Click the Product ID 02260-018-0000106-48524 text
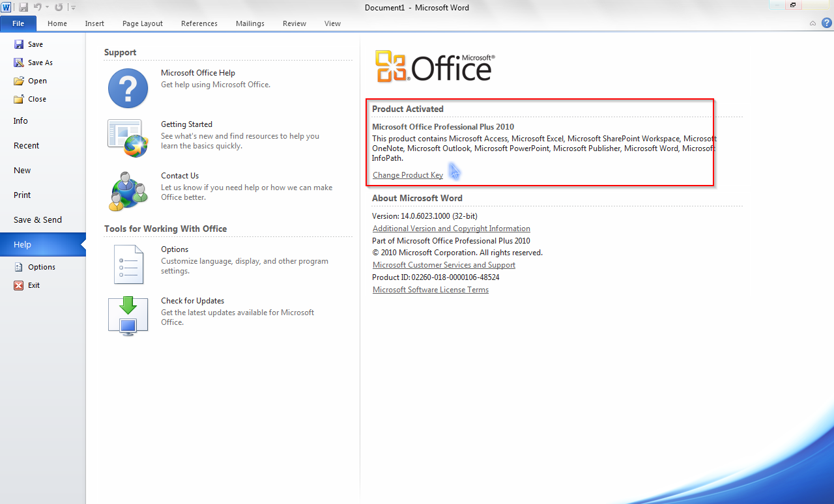The width and height of the screenshot is (834, 504). (436, 277)
